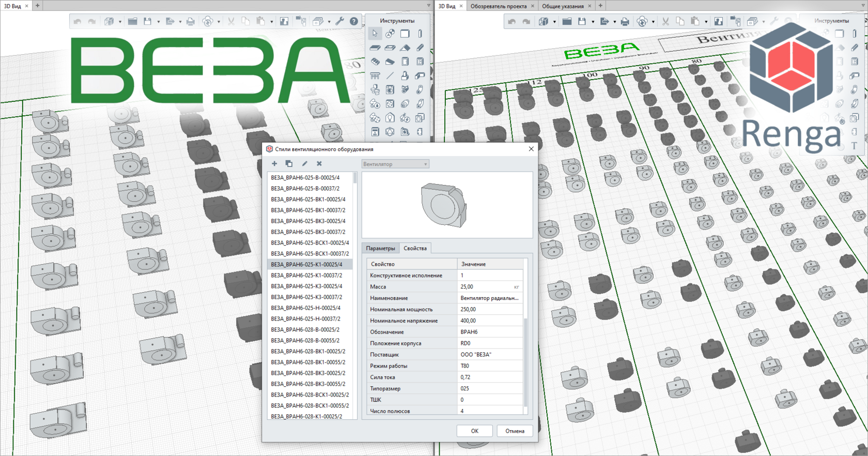Expand Paste options arrow in right toolbar
This screenshot has width=868, height=456.
706,22
